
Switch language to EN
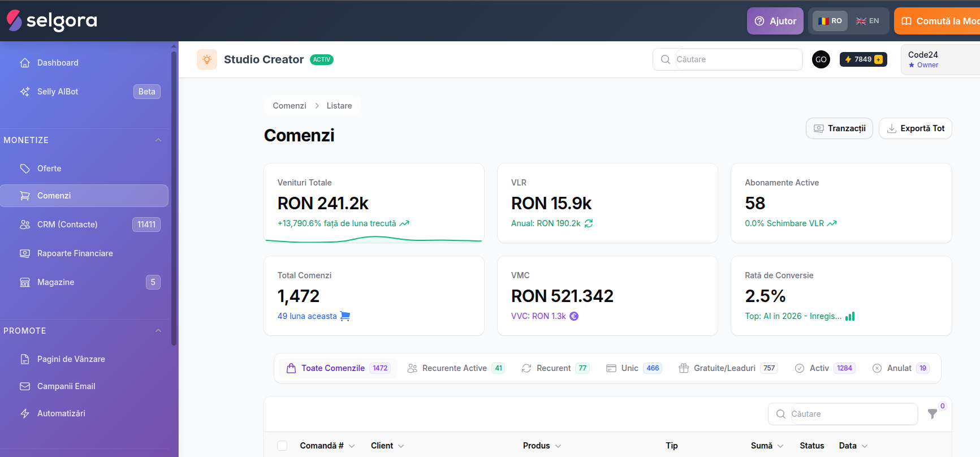coord(867,21)
